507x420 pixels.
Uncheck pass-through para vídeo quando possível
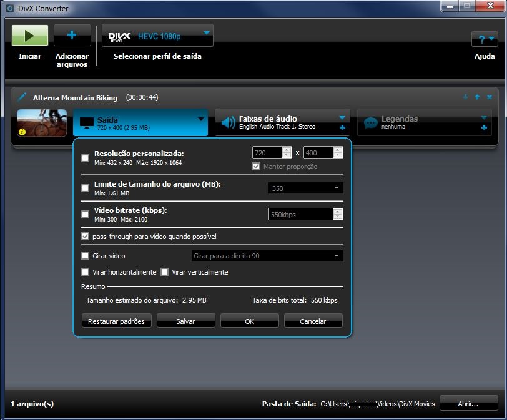86,237
